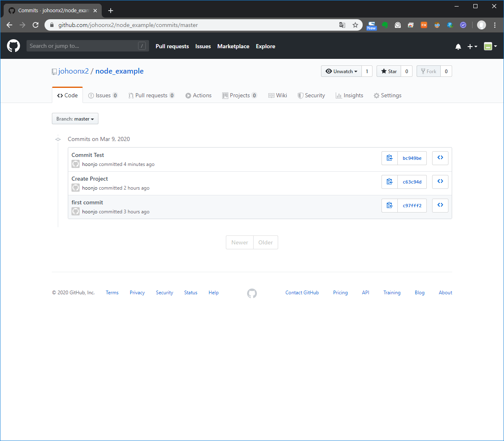Browse repository at Create Project commit
The width and height of the screenshot is (504, 441).
[x=440, y=181]
